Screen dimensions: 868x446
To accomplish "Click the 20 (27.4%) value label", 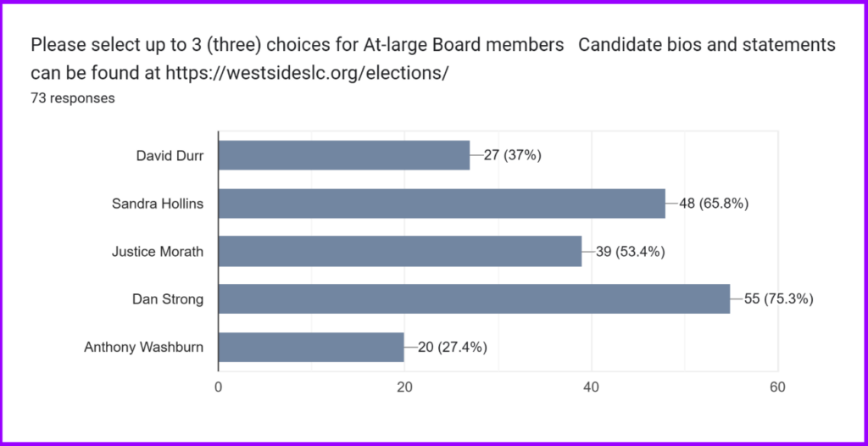I will click(x=453, y=347).
